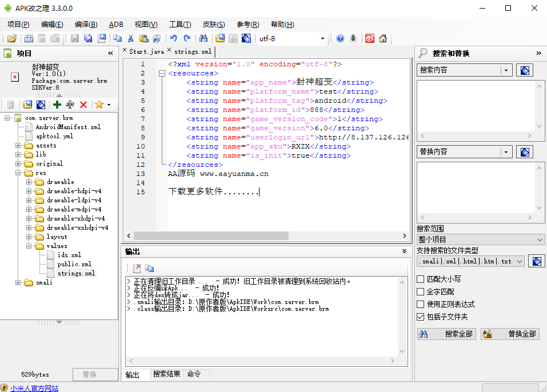This screenshot has height=392, width=547.
Task: Click the editor horizontal scrollbar thumb
Action: click(211, 236)
